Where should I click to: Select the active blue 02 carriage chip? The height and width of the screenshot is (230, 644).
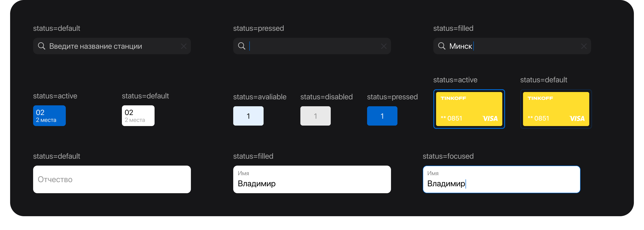click(49, 116)
